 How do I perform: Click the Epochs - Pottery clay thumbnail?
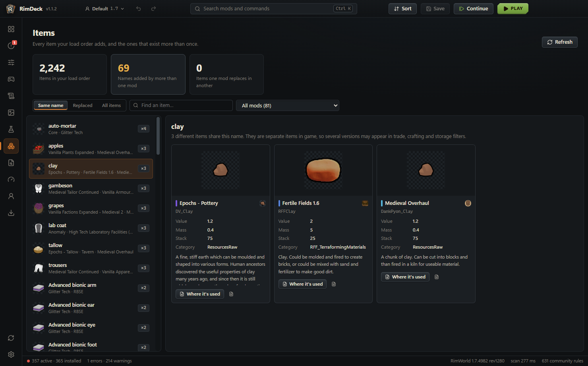(220, 170)
